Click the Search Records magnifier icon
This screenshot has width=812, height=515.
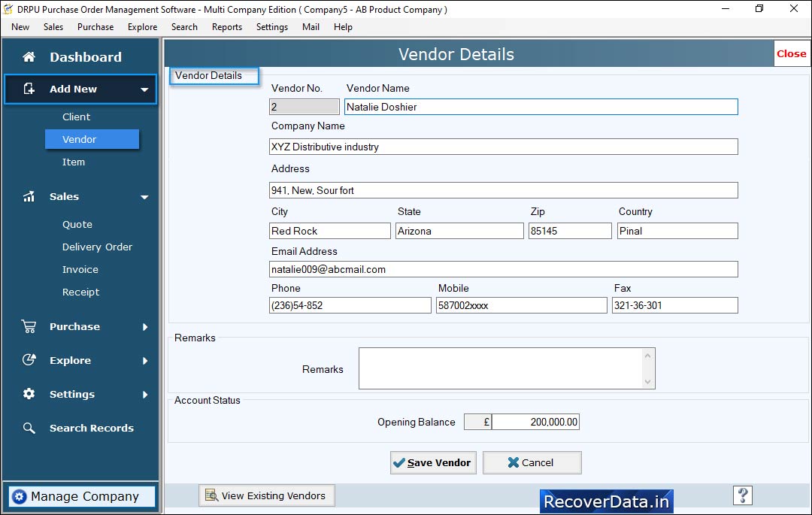coord(29,428)
